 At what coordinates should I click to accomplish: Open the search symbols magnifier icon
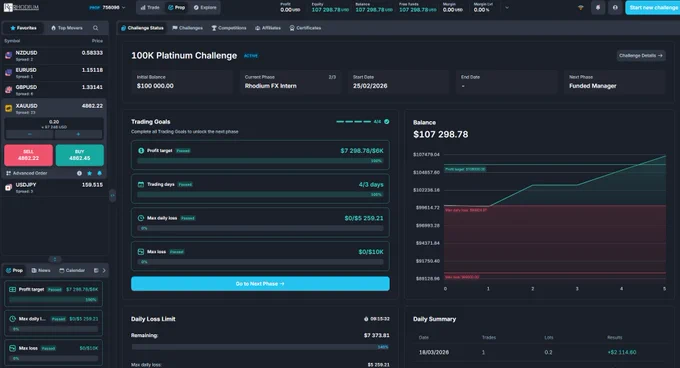point(95,28)
